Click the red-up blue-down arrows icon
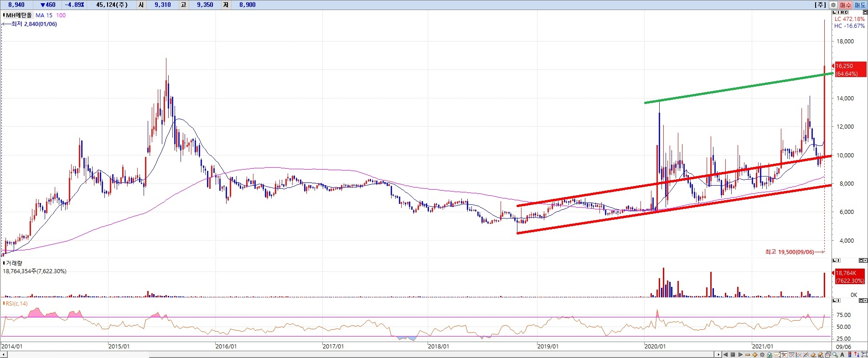The image size is (868, 358). [x=857, y=354]
